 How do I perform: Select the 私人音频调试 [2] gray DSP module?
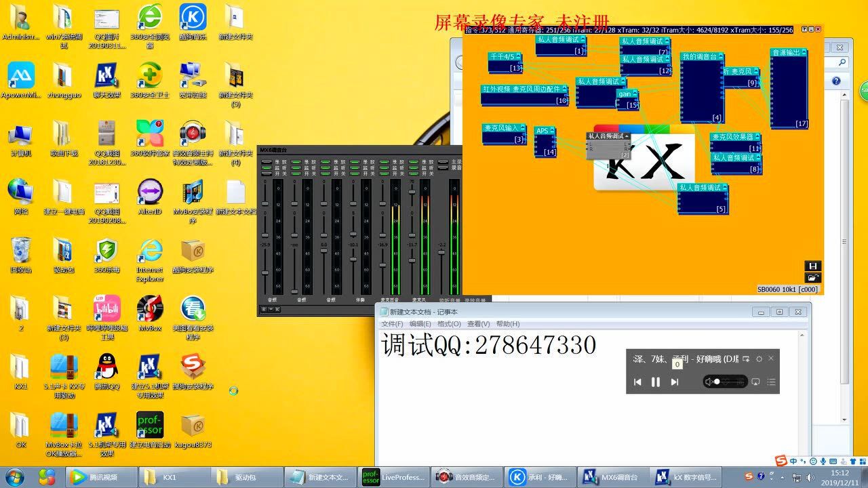coord(608,146)
